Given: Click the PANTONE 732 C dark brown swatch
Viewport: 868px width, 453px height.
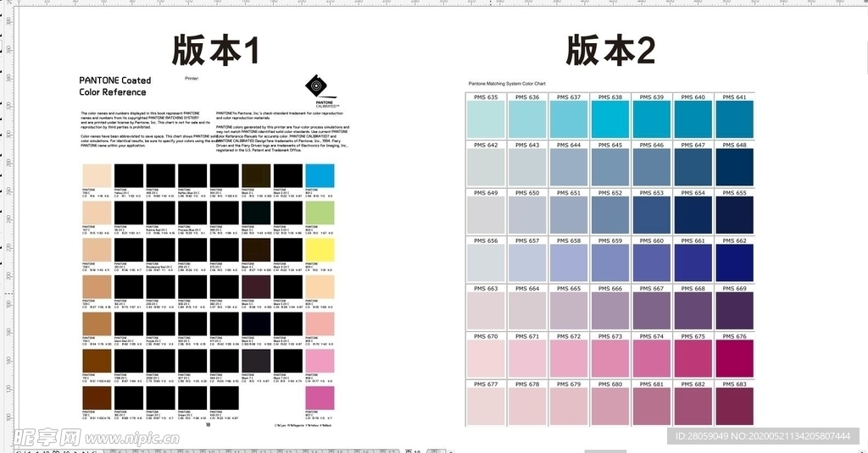Looking at the screenshot, I should 97,398.
